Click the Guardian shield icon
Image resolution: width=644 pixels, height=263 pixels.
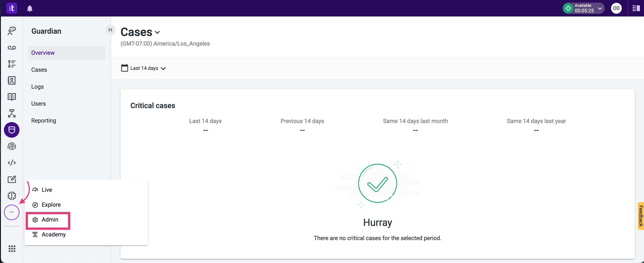12,130
